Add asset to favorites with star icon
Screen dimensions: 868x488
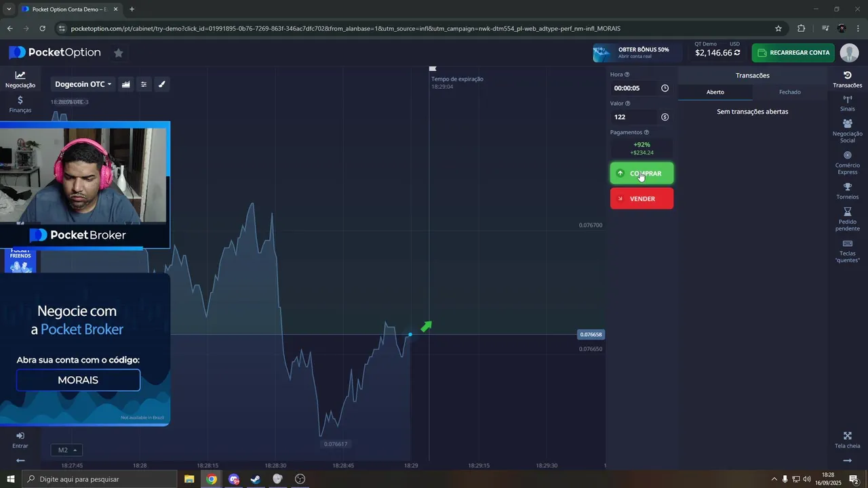click(119, 53)
